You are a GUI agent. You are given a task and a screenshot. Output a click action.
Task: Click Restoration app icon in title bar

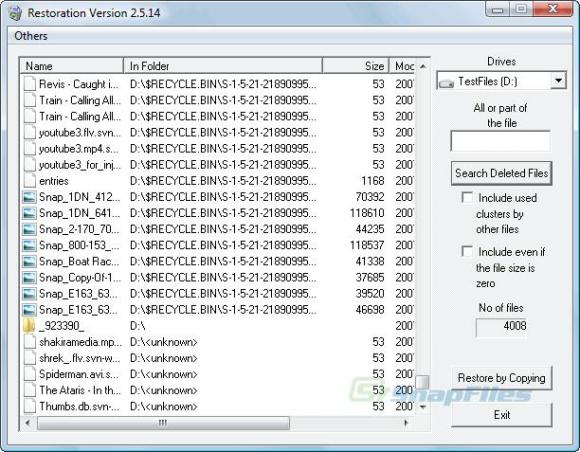(x=15, y=13)
